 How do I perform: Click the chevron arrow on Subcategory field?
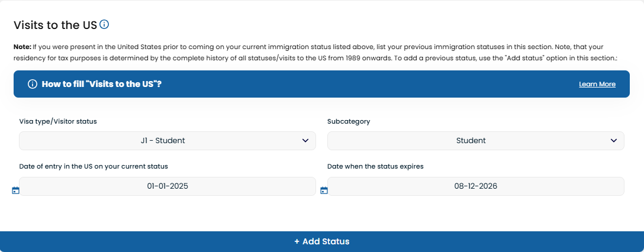click(x=614, y=140)
